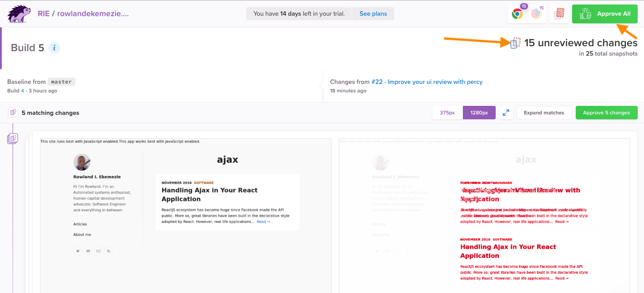The height and width of the screenshot is (293, 644).
Task: Click lower red Handling Ajax title in diff
Action: tap(508, 251)
